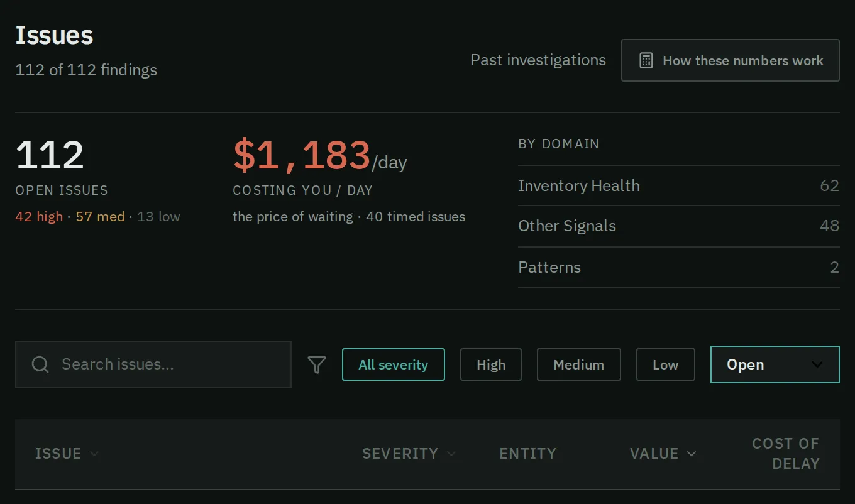This screenshot has width=855, height=504.
Task: Click the BY DOMAIN heading
Action: [559, 144]
